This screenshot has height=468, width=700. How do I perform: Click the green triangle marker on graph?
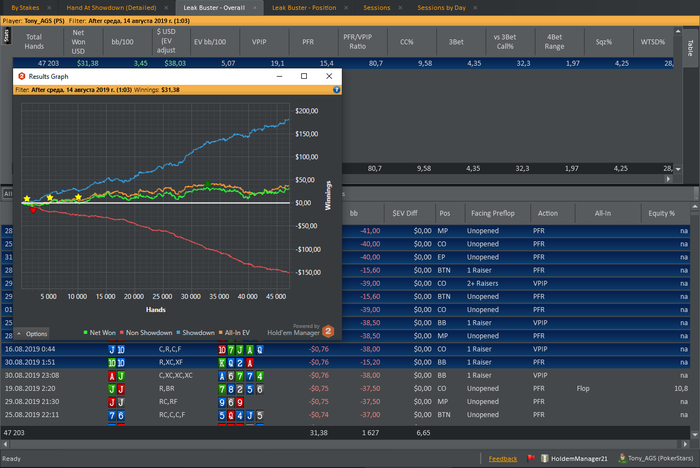208,184
